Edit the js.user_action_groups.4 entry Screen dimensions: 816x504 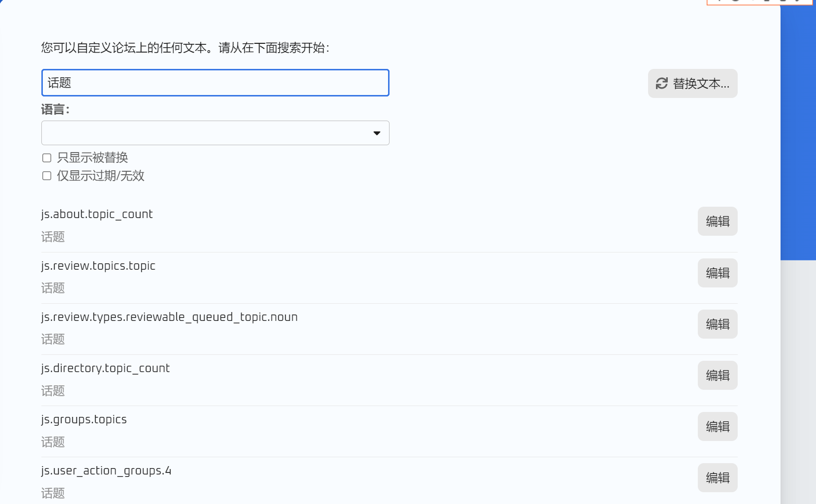pos(718,478)
